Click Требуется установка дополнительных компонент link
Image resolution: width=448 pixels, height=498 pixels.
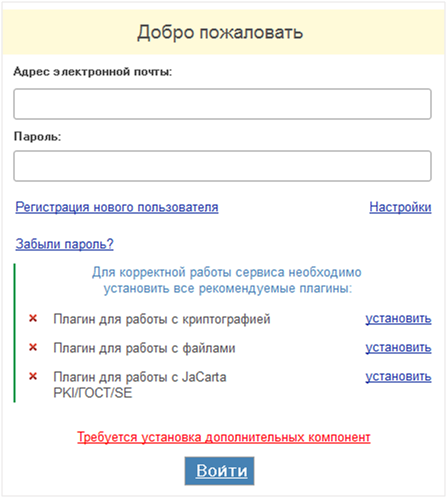[224, 437]
